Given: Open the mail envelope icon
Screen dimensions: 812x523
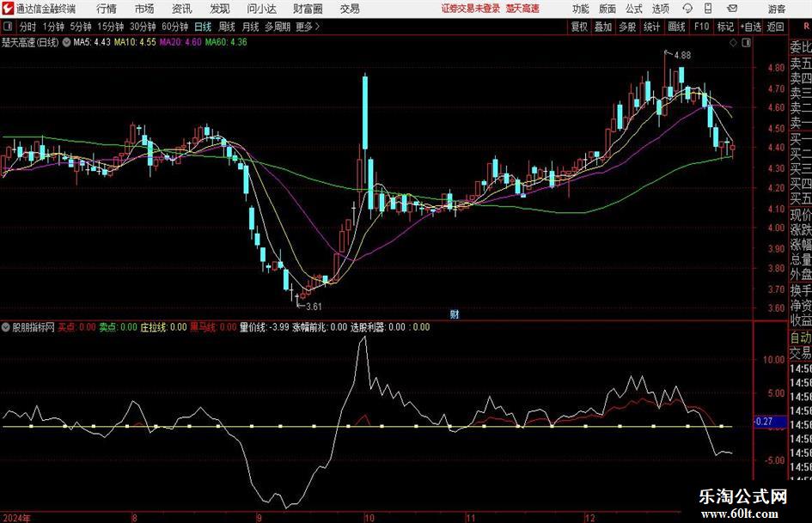Looking at the screenshot, I should click(x=732, y=9).
